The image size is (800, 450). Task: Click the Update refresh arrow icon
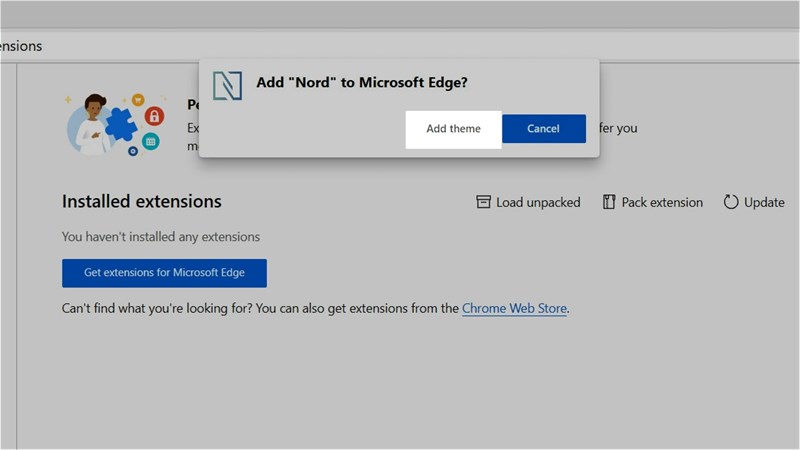731,202
